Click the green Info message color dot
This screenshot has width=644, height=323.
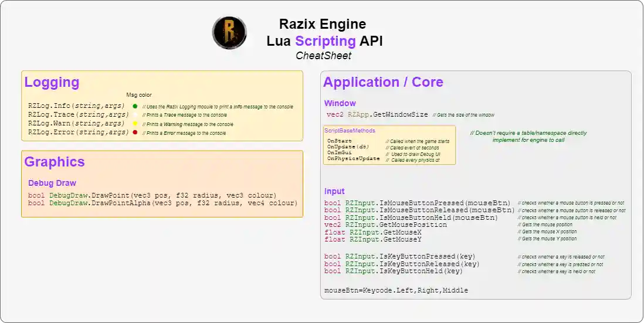tap(135, 106)
